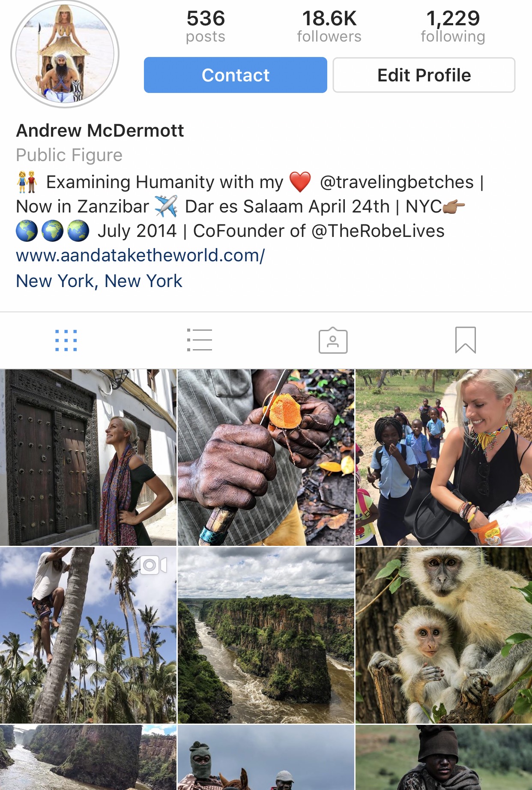Viewport: 532px width, 790px height.
Task: Open the www.aandataketheworld.com link
Action: [140, 255]
